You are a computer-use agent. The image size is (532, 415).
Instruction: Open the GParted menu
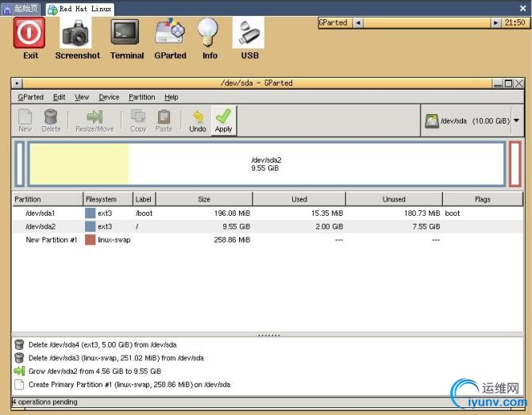point(30,98)
